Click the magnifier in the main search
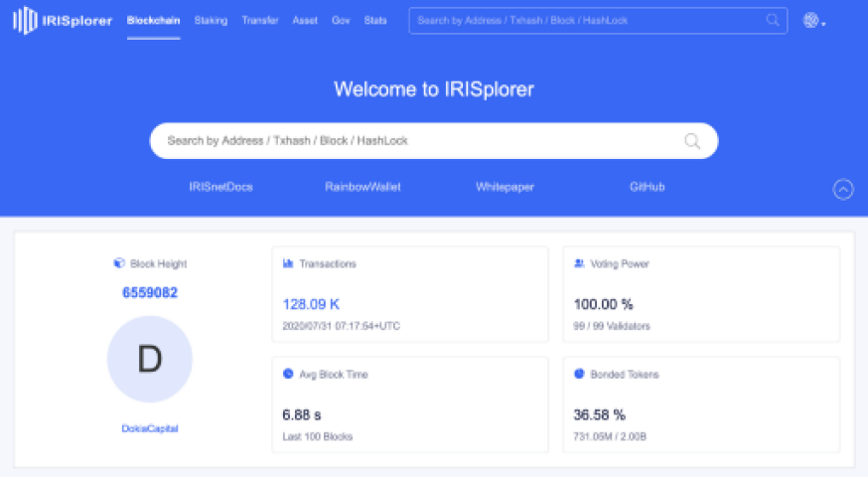Image resolution: width=868 pixels, height=477 pixels. 692,141
